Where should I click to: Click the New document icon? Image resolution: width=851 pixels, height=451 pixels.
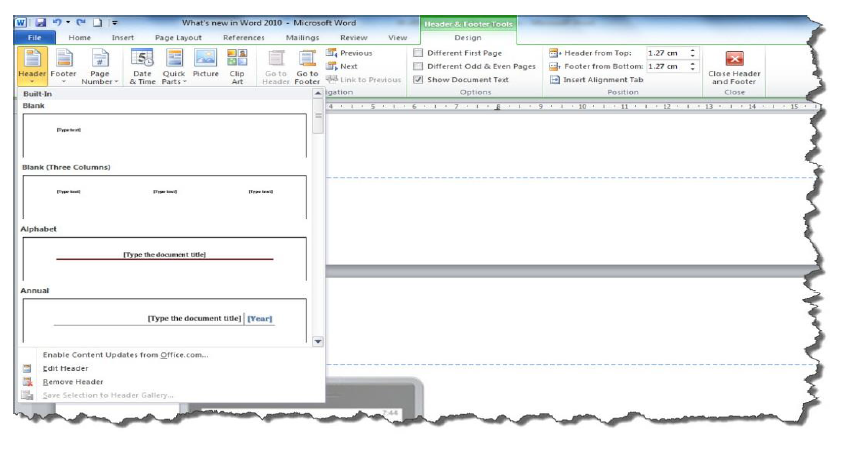pyautogui.click(x=97, y=23)
